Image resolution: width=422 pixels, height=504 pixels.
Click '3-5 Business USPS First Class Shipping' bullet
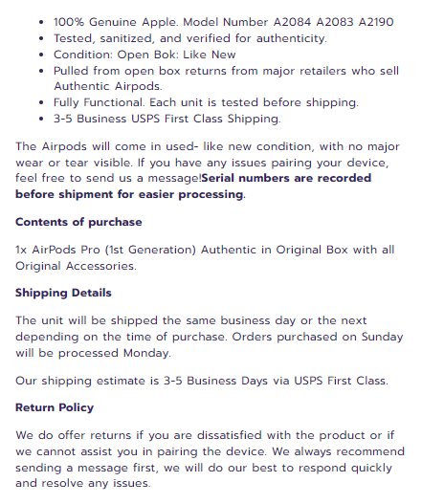pos(167,119)
